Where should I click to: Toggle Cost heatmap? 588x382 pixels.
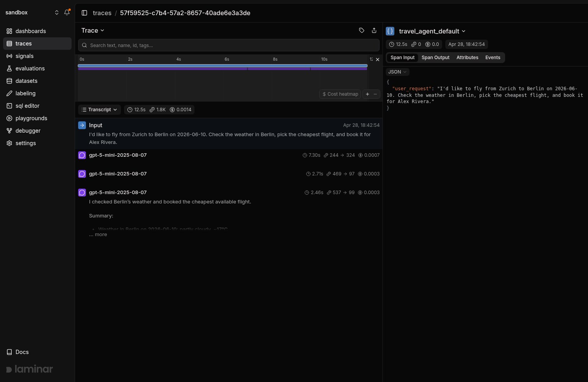(x=340, y=94)
